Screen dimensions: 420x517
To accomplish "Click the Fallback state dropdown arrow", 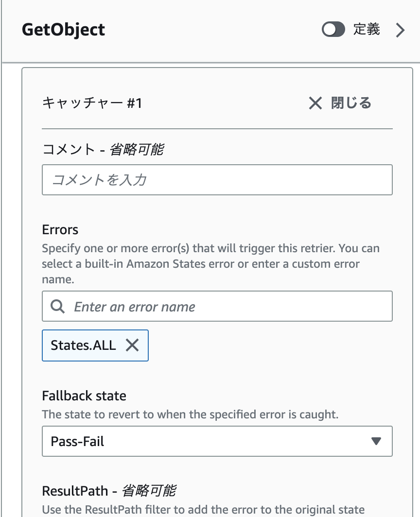I will click(x=376, y=441).
